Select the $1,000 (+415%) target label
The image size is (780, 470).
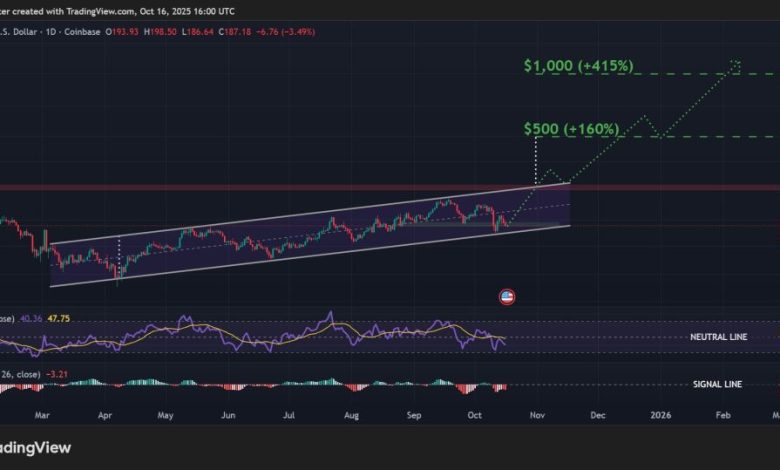click(578, 66)
